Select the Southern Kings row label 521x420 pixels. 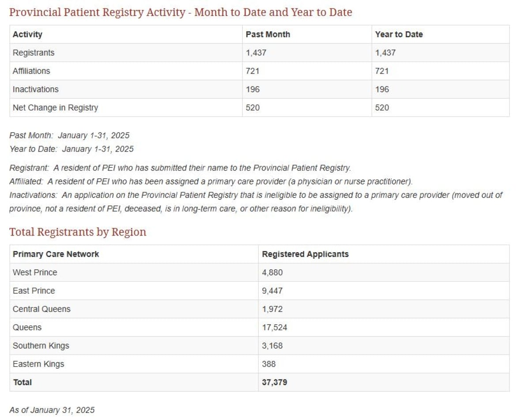coord(41,346)
